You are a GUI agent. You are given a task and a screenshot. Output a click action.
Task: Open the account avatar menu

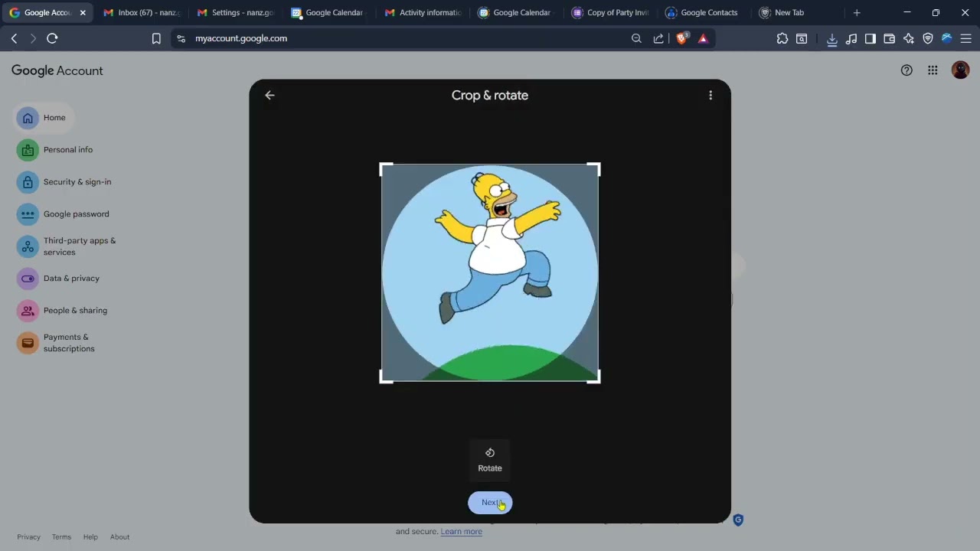tap(960, 70)
